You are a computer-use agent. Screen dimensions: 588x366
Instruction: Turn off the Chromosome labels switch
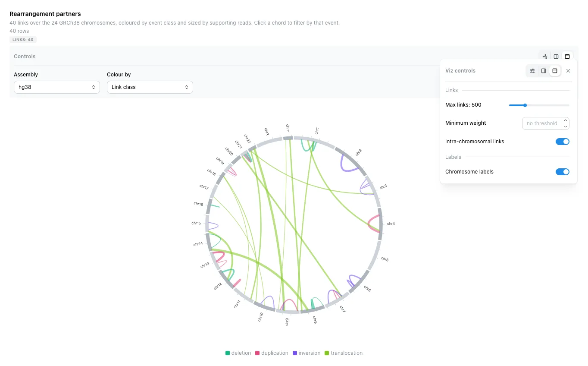coord(563,172)
